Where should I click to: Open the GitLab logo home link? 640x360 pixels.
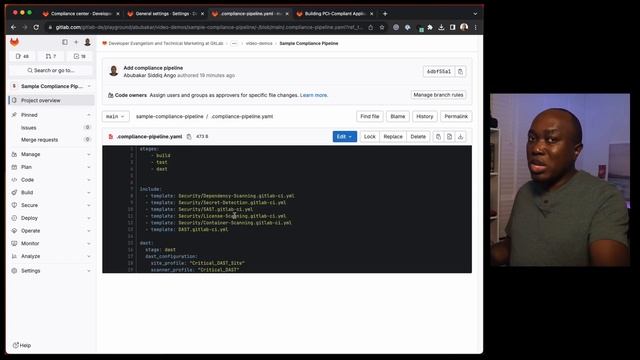click(14, 42)
